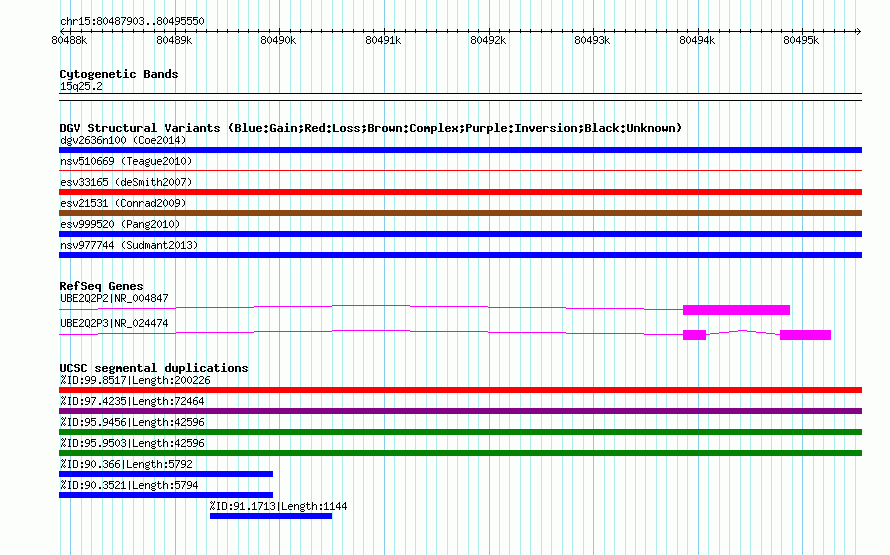Viewport: 890px width, 555px height.
Task: Click the blue bar under nsv977744
Action: [x=460, y=255]
